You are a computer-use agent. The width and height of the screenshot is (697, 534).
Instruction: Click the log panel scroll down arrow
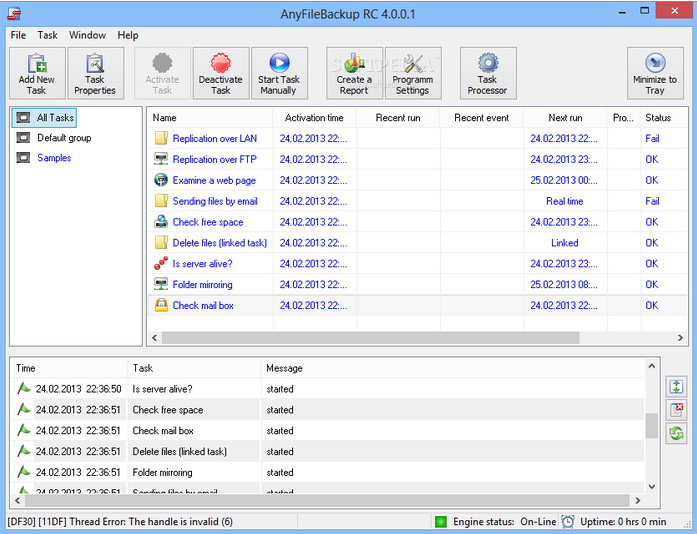[x=651, y=486]
